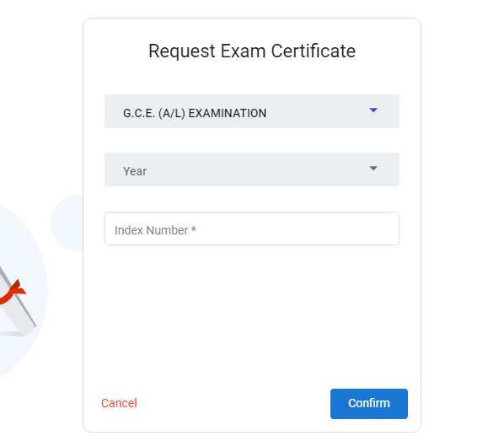Cancel the certificate request
The height and width of the screenshot is (441, 504).
click(x=119, y=403)
